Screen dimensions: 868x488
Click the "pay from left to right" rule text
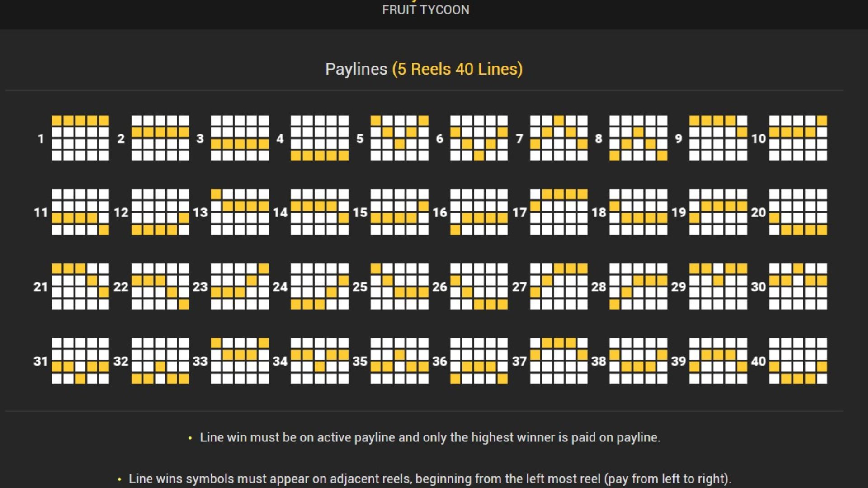429,479
